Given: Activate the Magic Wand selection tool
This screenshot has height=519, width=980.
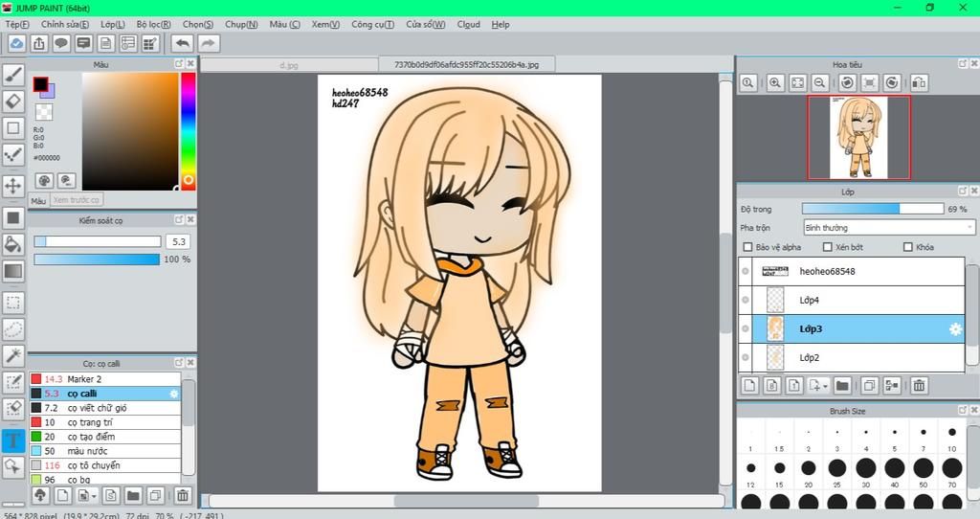Looking at the screenshot, I should pyautogui.click(x=13, y=355).
